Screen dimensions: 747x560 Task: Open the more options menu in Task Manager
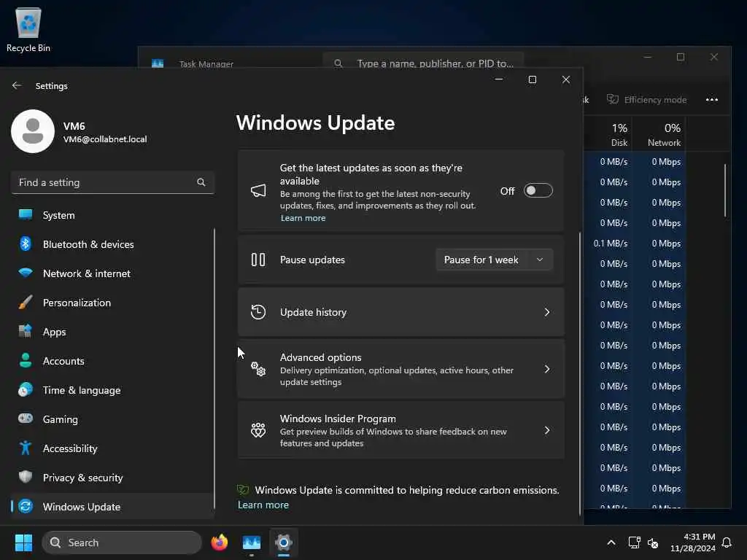pos(712,99)
